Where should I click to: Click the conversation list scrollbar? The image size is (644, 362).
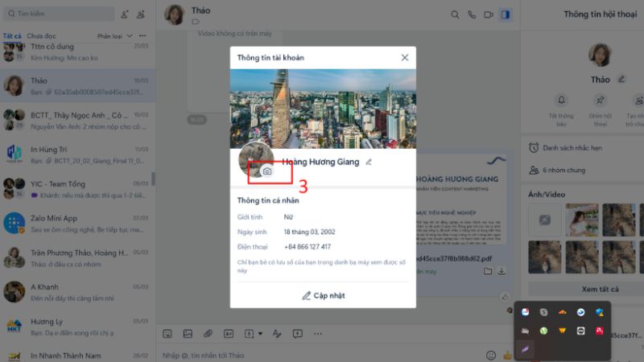click(x=154, y=179)
